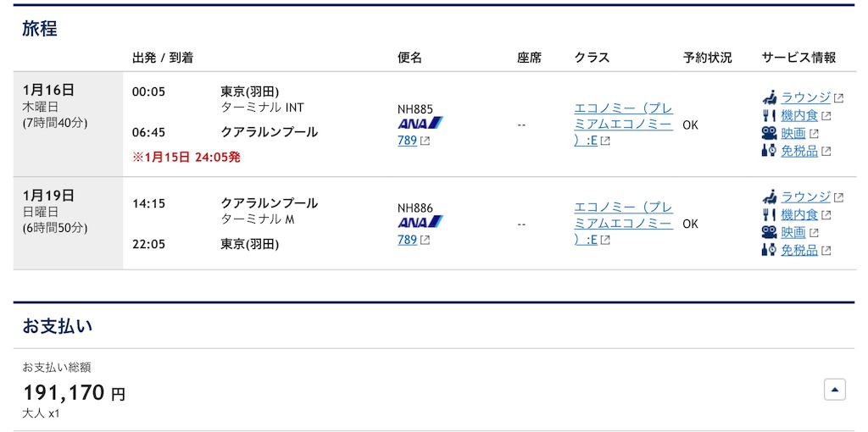Open premium economy class link for NH885
This screenshot has height=432, width=868.
(x=624, y=125)
